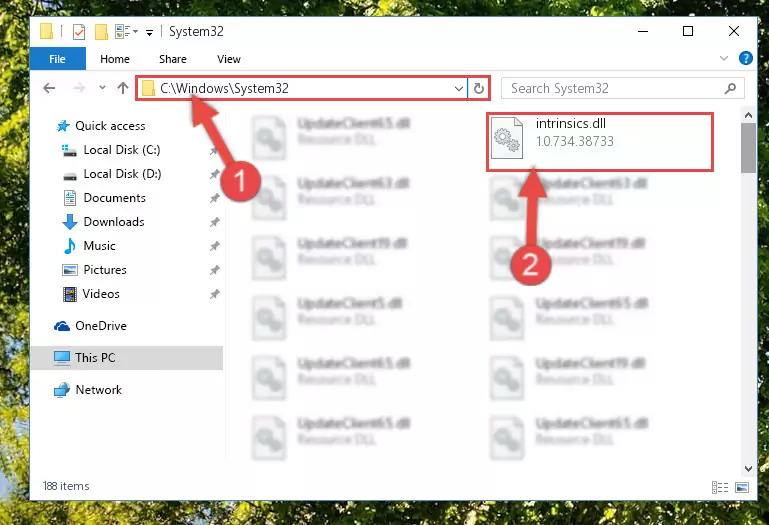Switch to Details view in the status bar
This screenshot has width=769, height=525.
719,487
